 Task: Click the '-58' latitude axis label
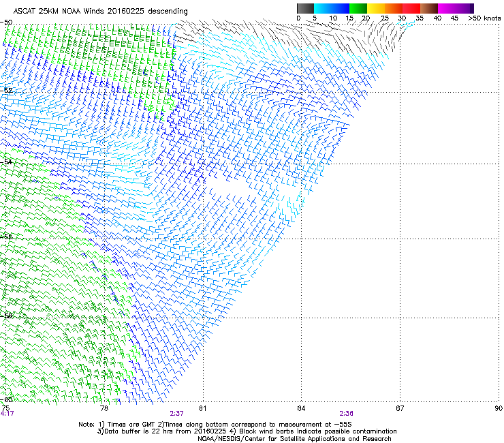click(6, 316)
